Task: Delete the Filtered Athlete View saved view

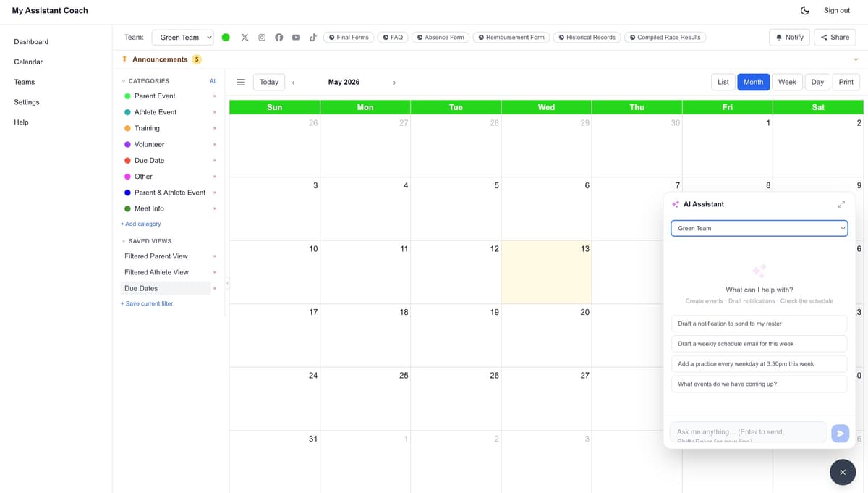Action: [215, 272]
